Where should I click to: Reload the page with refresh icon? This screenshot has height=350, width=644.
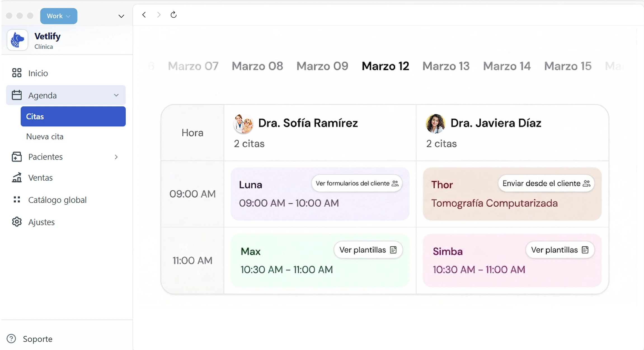(173, 15)
